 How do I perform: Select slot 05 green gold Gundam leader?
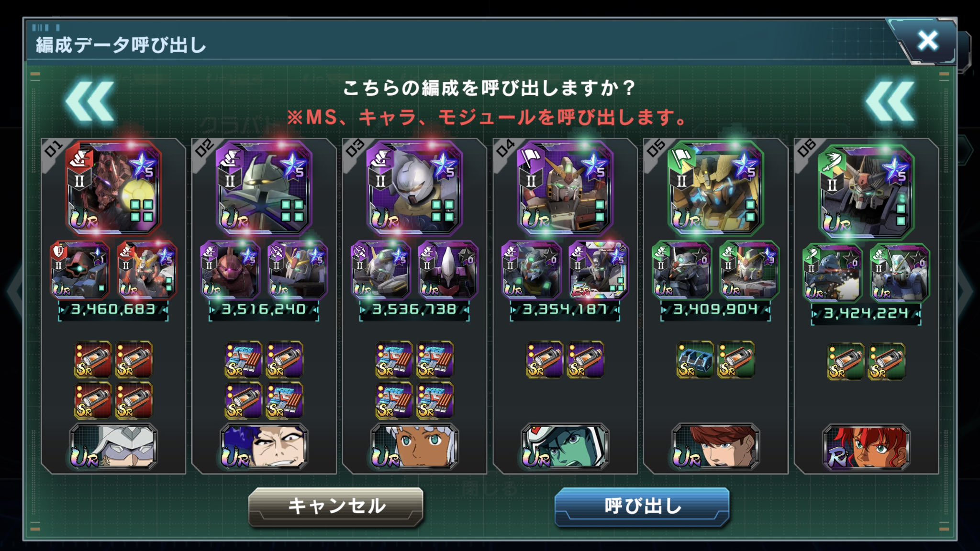point(715,187)
